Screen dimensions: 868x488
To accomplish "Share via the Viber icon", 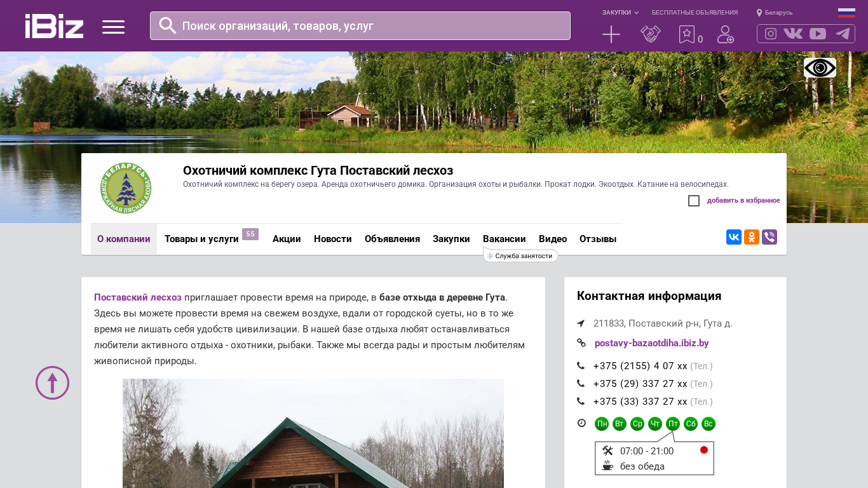I will pyautogui.click(x=770, y=237).
